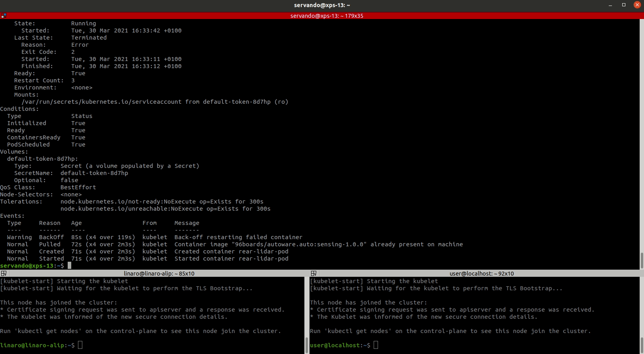Focus the user@localhost command prompt
The image size is (644, 354).
[376, 345]
